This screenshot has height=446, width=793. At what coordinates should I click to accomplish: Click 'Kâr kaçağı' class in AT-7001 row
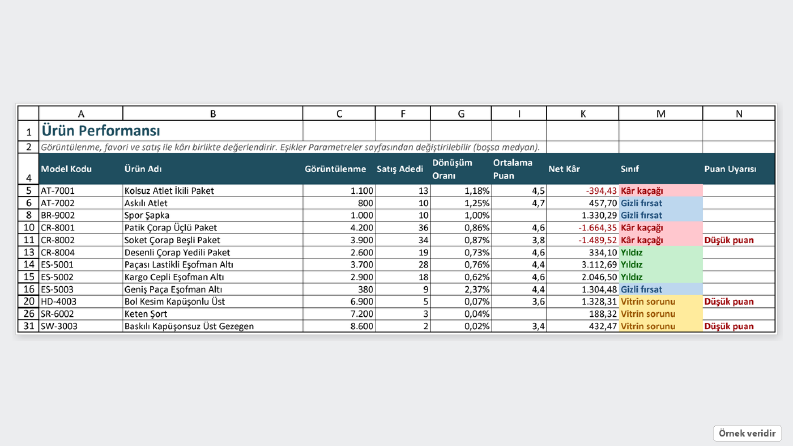660,191
